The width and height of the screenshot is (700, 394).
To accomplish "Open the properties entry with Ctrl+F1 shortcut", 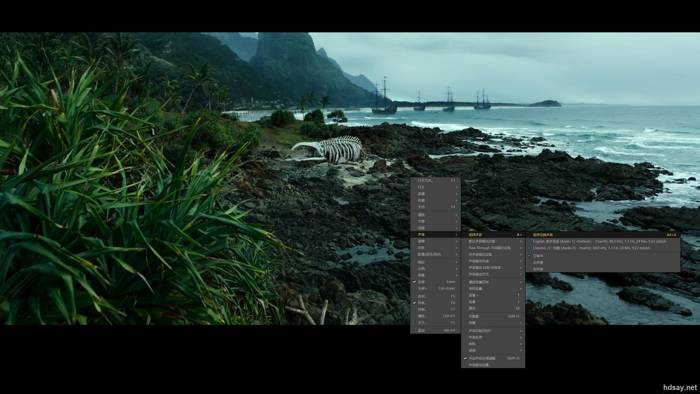I will click(x=435, y=316).
